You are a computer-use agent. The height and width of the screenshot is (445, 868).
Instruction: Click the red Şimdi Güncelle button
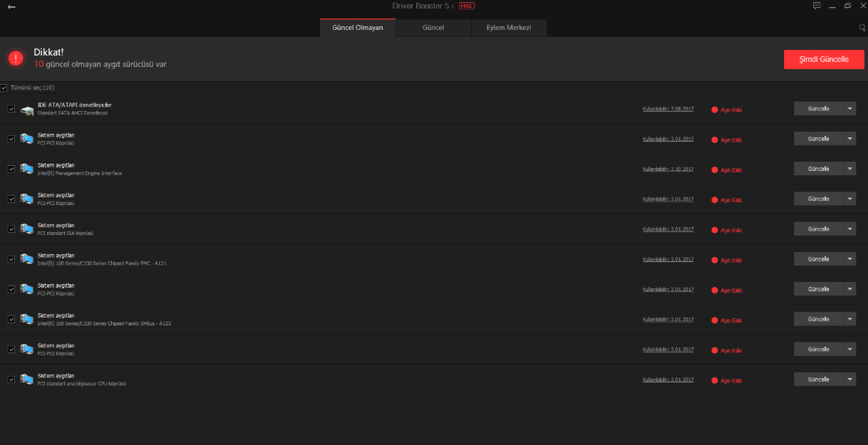click(x=824, y=59)
